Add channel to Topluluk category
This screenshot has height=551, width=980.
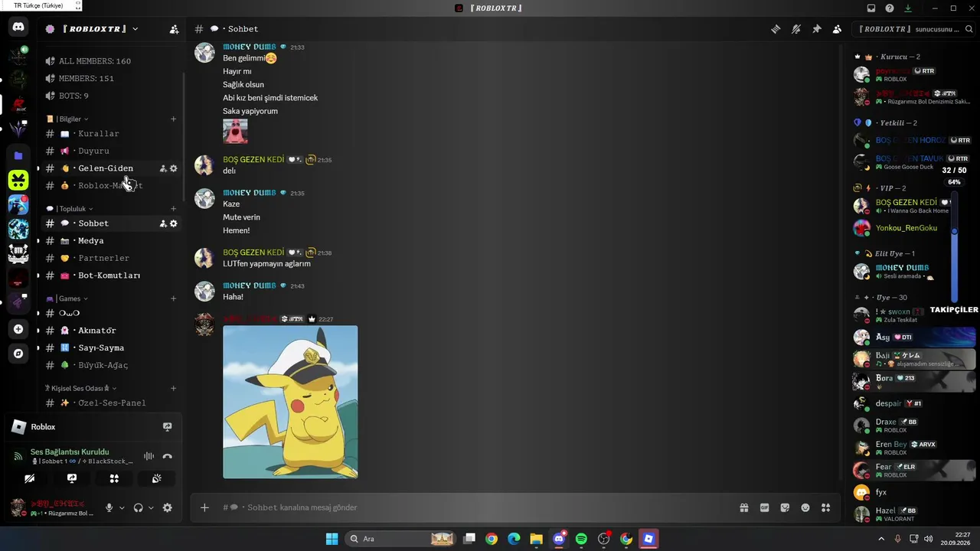[173, 209]
